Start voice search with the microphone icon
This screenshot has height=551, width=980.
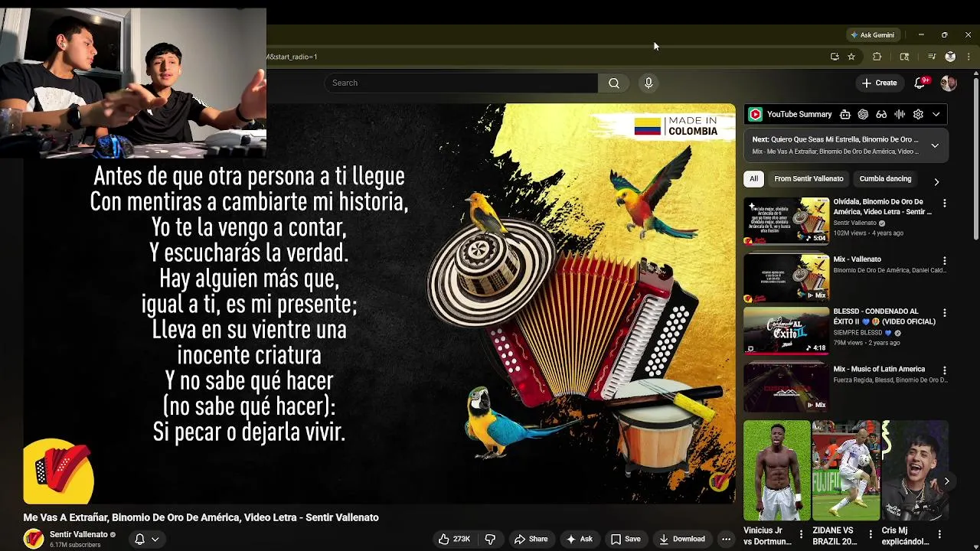[648, 83]
